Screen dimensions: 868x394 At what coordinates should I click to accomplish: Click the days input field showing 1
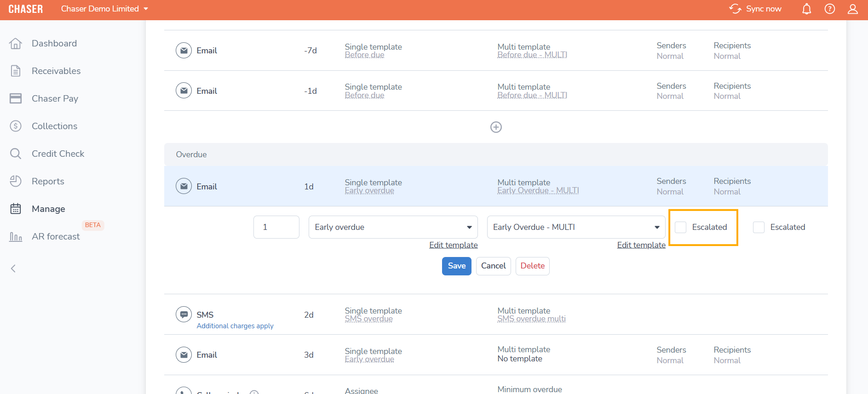276,227
